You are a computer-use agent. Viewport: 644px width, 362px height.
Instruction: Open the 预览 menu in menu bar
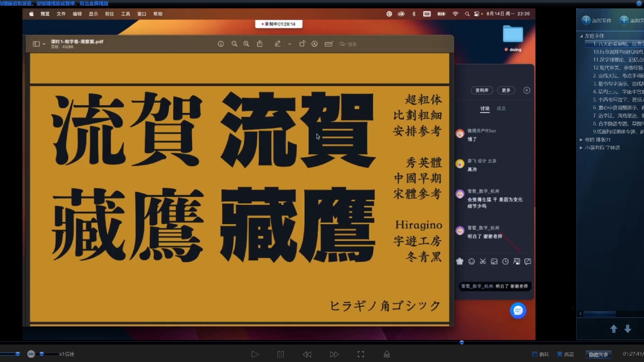coord(45,14)
